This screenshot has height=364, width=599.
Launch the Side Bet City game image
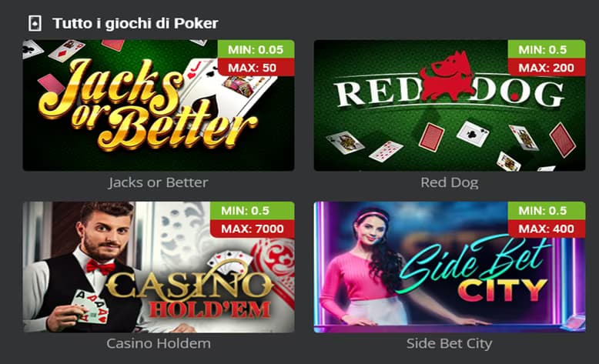450,267
